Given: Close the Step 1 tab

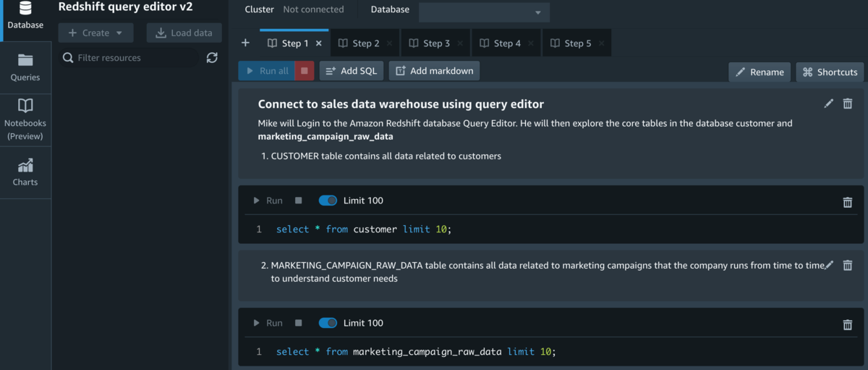Looking at the screenshot, I should pos(319,43).
